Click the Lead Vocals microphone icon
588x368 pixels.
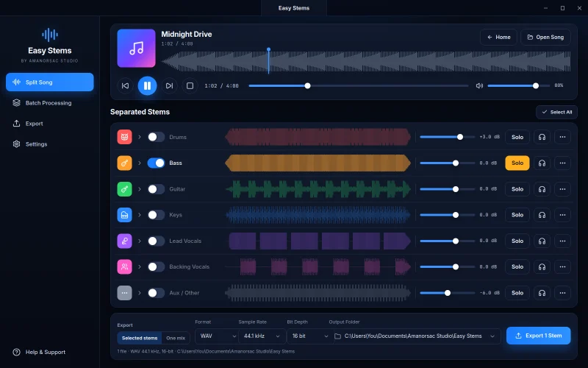click(124, 241)
